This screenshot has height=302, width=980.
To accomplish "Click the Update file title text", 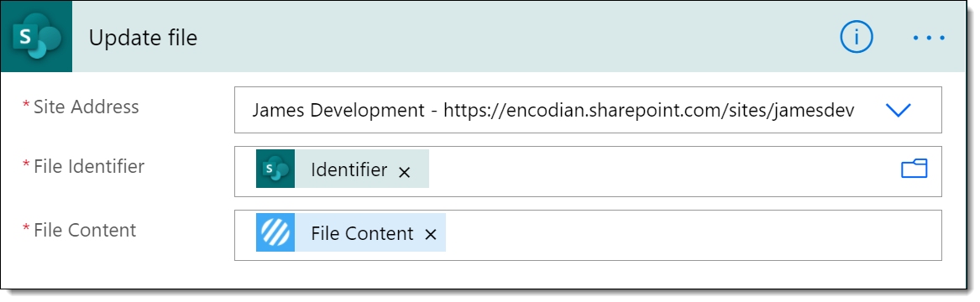I will tap(143, 38).
